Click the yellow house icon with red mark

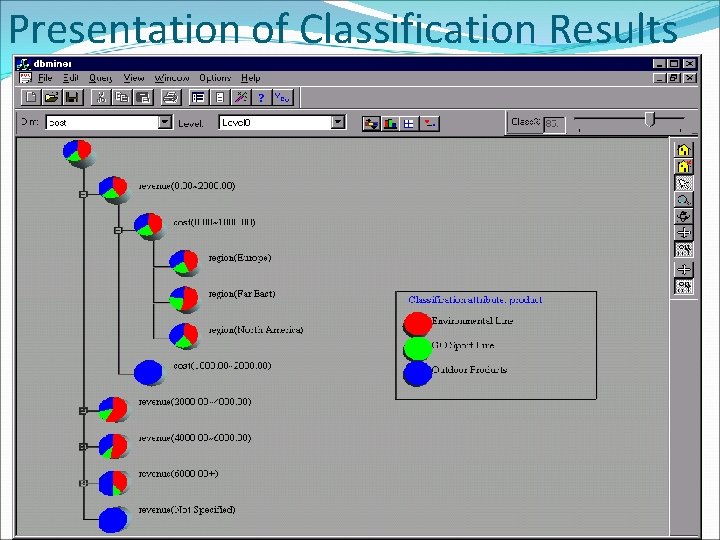click(684, 166)
